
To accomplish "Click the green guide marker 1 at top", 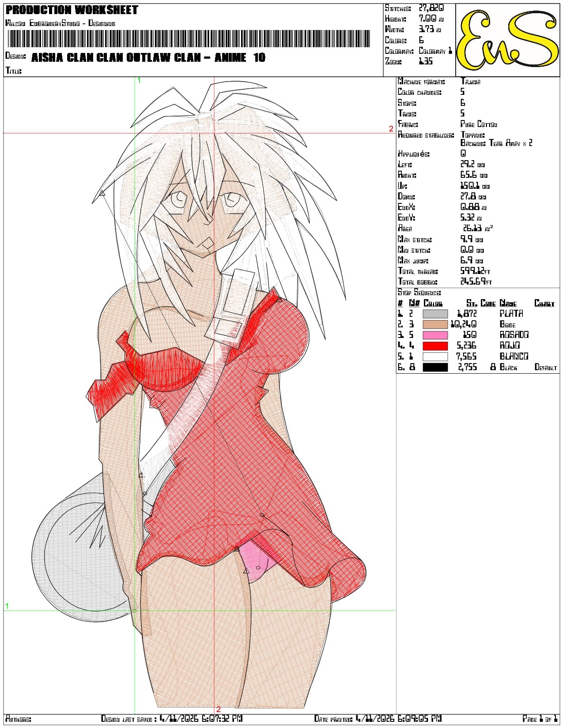I will pyautogui.click(x=139, y=80).
